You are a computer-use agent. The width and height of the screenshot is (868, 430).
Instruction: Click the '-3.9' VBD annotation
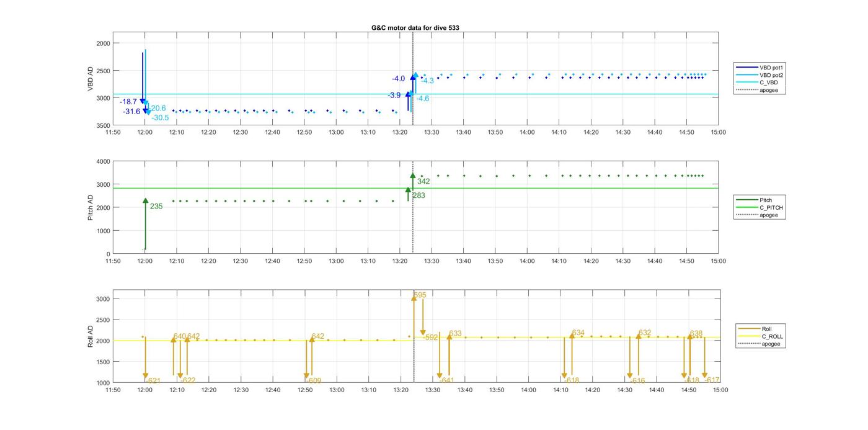[394, 96]
